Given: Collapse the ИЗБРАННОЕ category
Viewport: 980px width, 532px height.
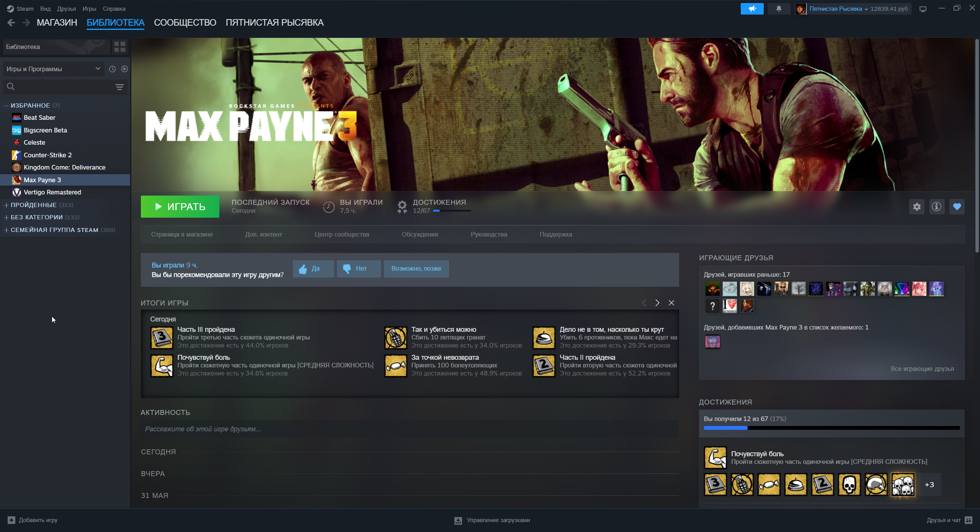Looking at the screenshot, I should [x=6, y=105].
